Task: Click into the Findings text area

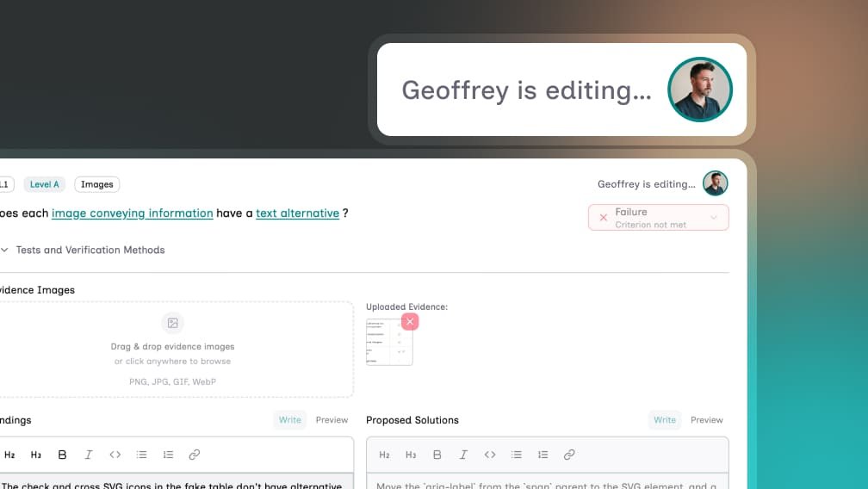Action: click(x=176, y=481)
